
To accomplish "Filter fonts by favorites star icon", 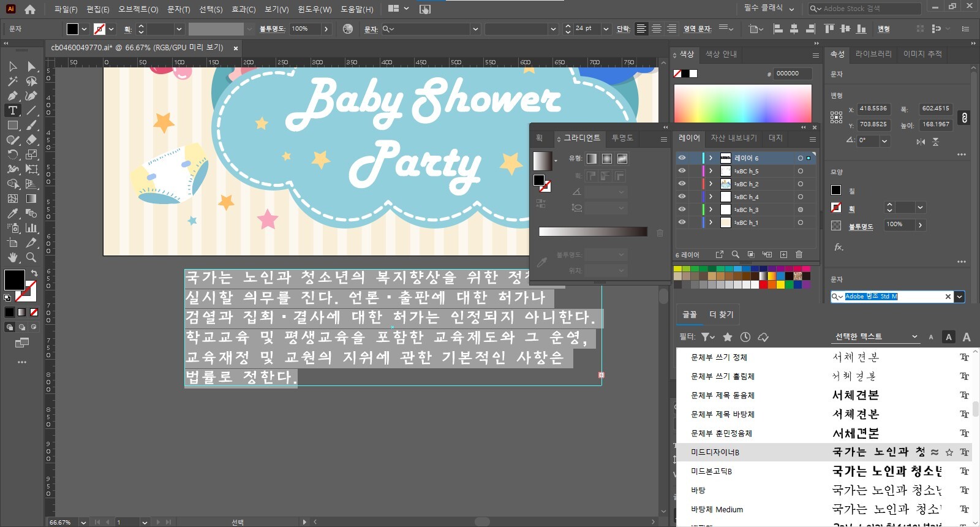I will 728,337.
